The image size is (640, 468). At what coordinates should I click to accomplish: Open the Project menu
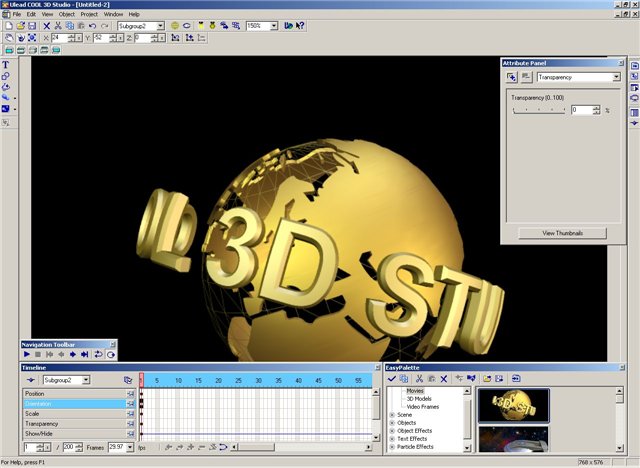[x=89, y=14]
